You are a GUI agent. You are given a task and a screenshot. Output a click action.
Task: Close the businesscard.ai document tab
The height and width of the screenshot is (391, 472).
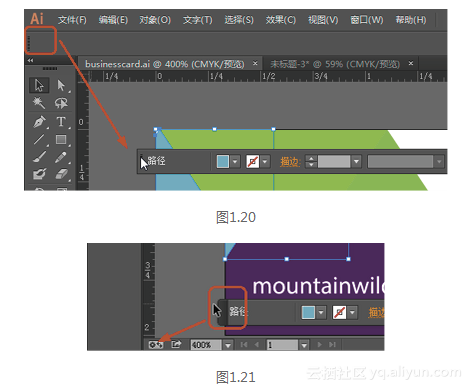pyautogui.click(x=255, y=63)
